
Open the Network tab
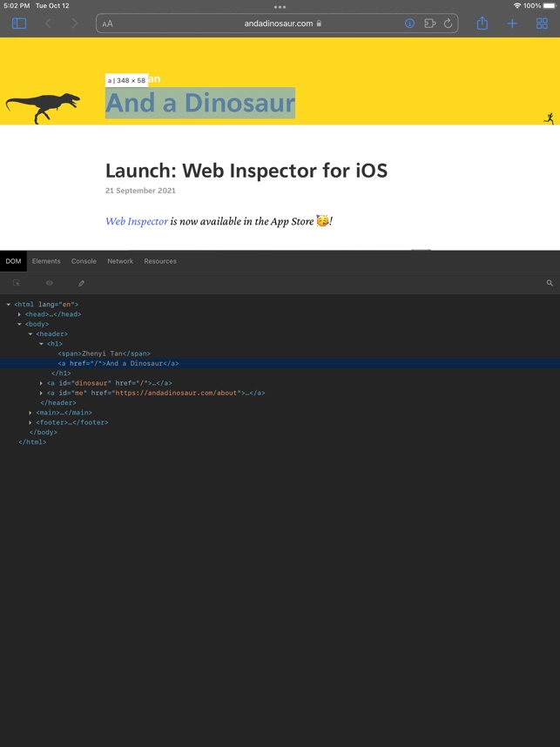pos(120,261)
